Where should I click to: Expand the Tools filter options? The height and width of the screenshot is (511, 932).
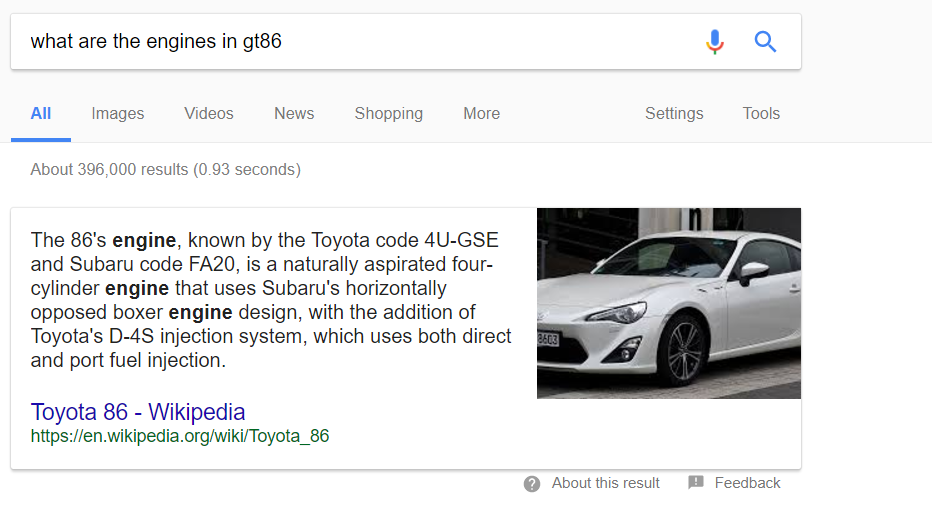[x=761, y=114]
